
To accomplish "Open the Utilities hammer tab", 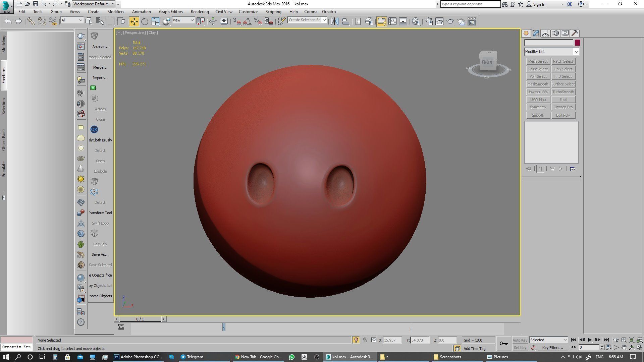I will pyautogui.click(x=575, y=33).
